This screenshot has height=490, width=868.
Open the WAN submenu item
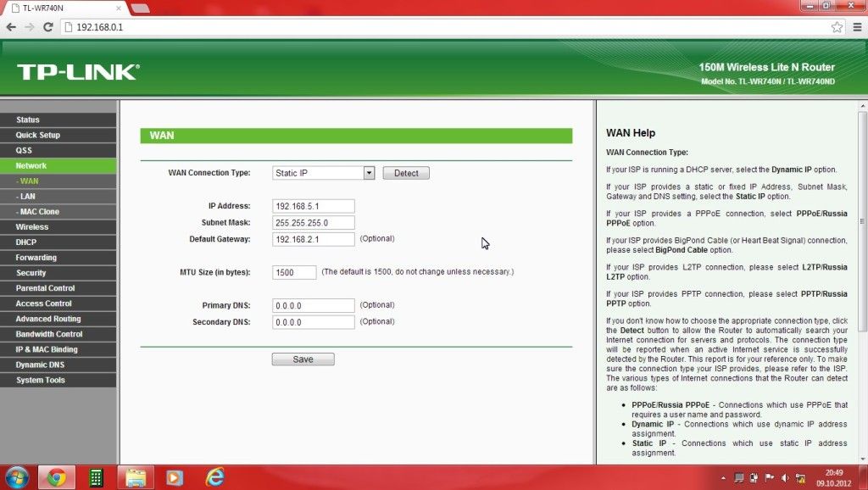coord(58,181)
